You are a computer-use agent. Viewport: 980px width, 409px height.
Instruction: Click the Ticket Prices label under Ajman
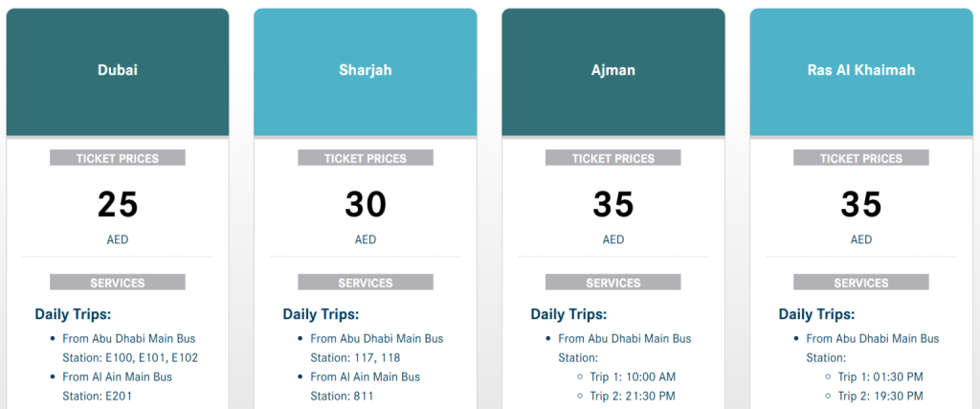pos(613,158)
